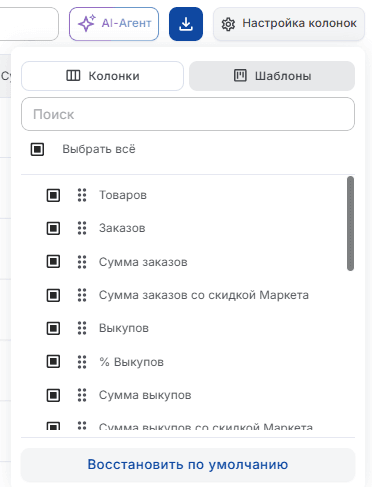Click drag handle icon for Заказов
This screenshot has width=372, height=487.
click(x=82, y=228)
